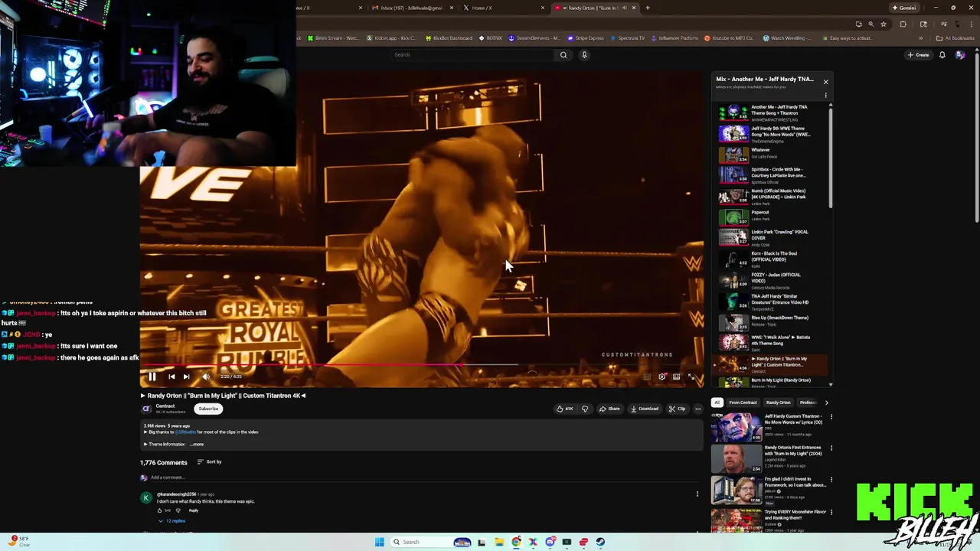This screenshot has width=980, height=551.
Task: Skip to the next video in playlist
Action: click(186, 377)
